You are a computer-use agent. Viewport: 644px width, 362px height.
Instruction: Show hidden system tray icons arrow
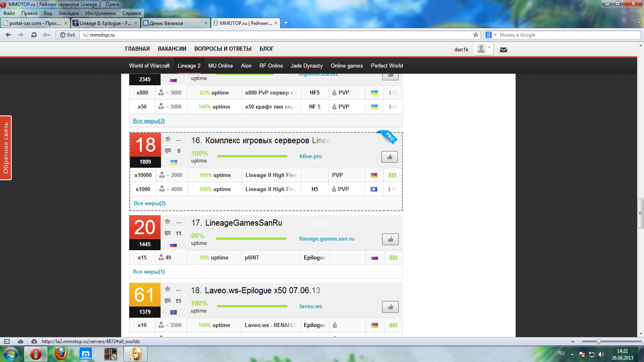pyautogui.click(x=572, y=354)
